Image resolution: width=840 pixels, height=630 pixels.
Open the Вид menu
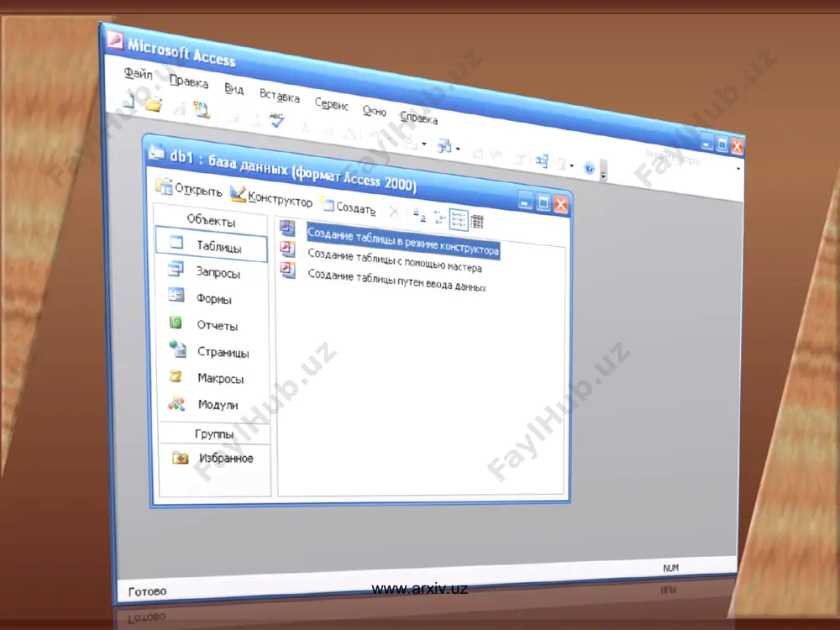pyautogui.click(x=234, y=90)
